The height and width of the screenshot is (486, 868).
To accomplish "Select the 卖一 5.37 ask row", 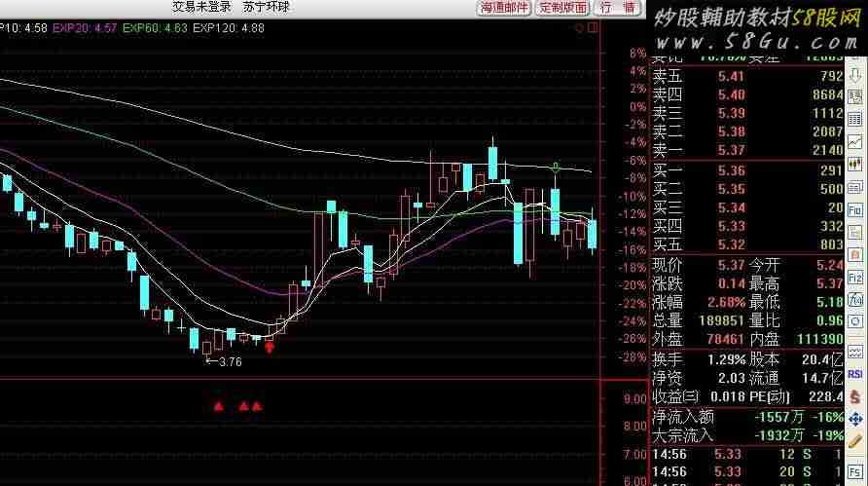I will tap(747, 150).
